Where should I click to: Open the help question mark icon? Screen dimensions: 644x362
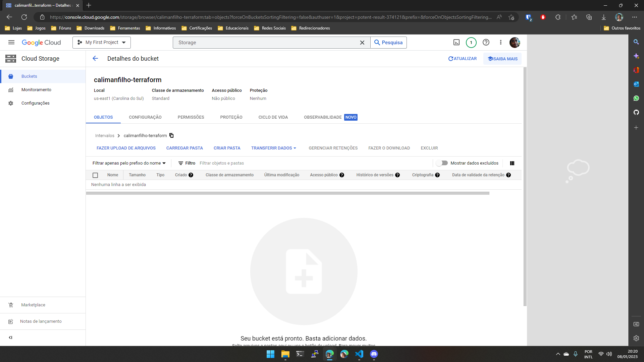click(486, 42)
